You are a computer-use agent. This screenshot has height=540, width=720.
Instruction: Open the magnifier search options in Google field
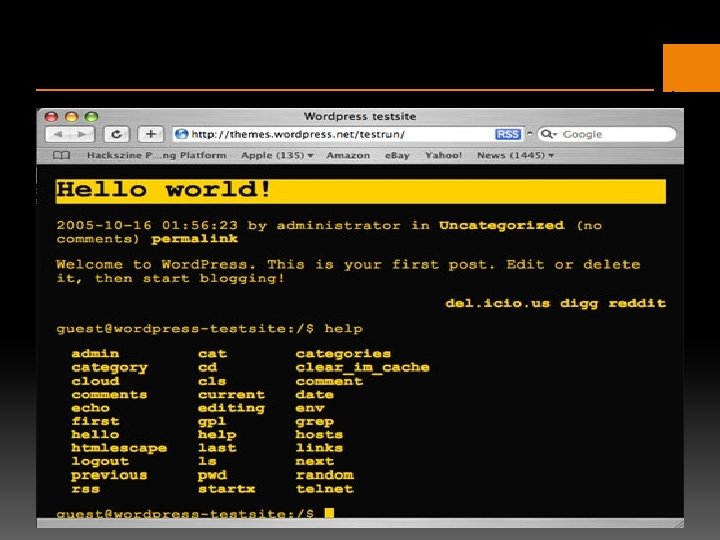[x=548, y=134]
